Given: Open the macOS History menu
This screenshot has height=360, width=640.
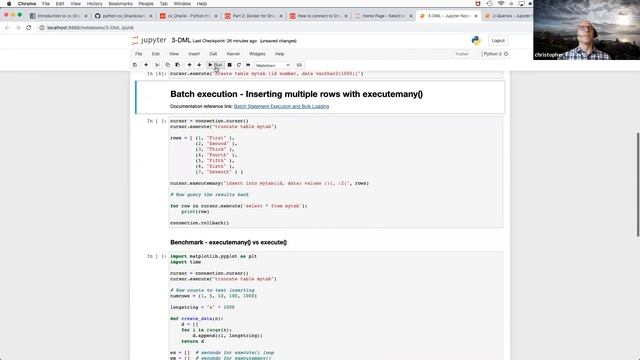Looking at the screenshot, I should (x=94, y=4).
